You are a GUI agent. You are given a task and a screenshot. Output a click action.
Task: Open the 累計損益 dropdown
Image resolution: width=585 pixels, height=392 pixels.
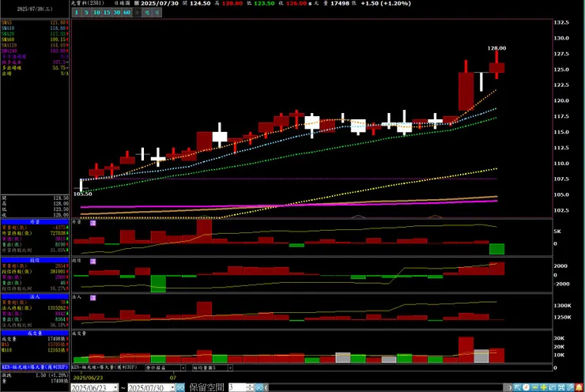pos(183,367)
